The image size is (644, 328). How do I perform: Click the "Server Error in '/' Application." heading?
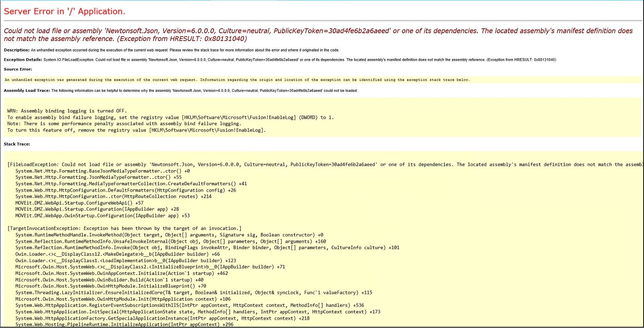(x=64, y=11)
